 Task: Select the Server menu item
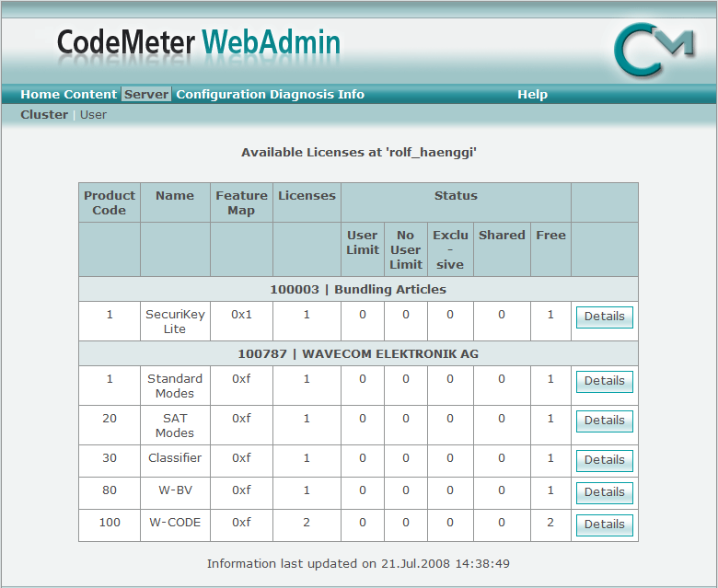[146, 94]
